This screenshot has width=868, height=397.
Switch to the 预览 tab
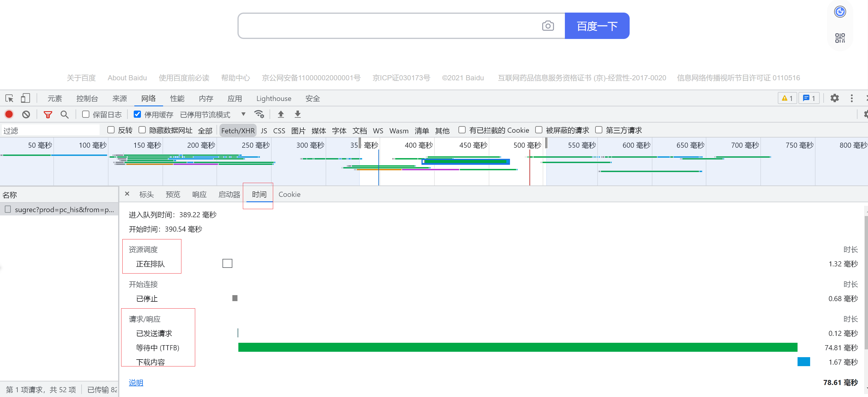[172, 194]
